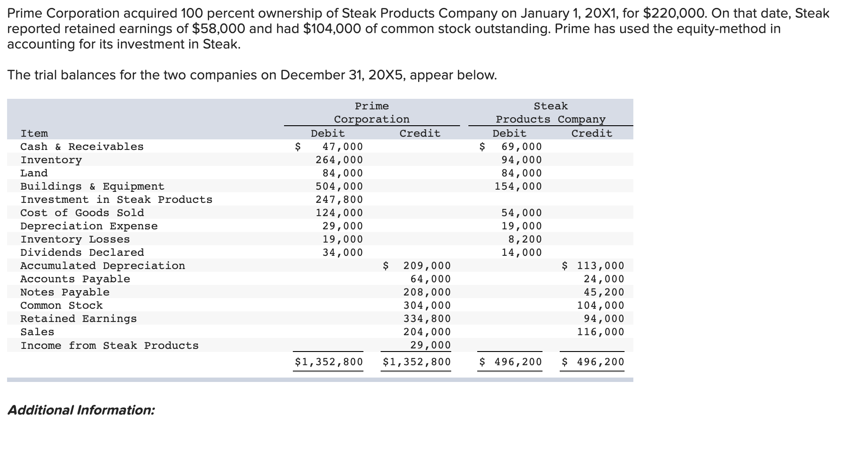The width and height of the screenshot is (868, 449).
Task: Click Prime's 247,800 investment value
Action: (339, 199)
